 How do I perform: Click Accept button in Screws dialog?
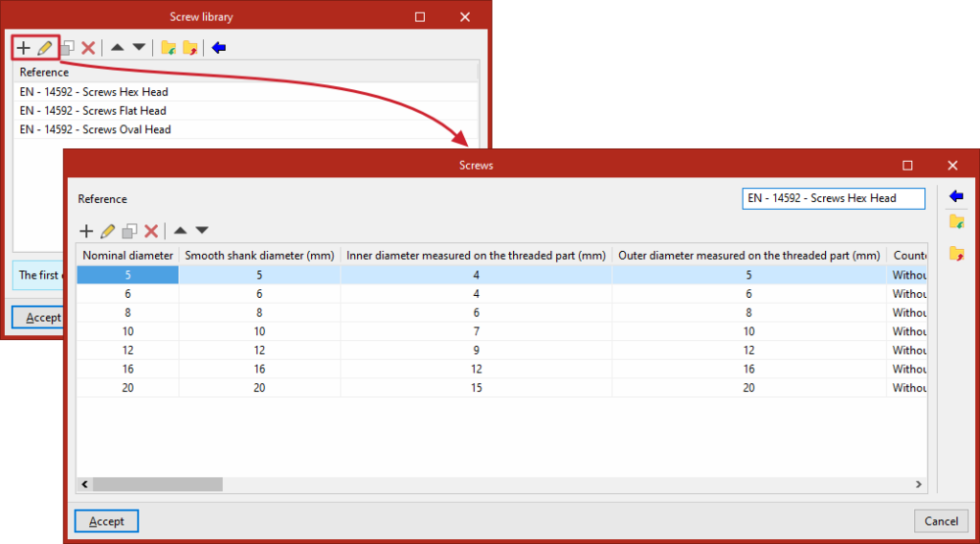pos(106,521)
